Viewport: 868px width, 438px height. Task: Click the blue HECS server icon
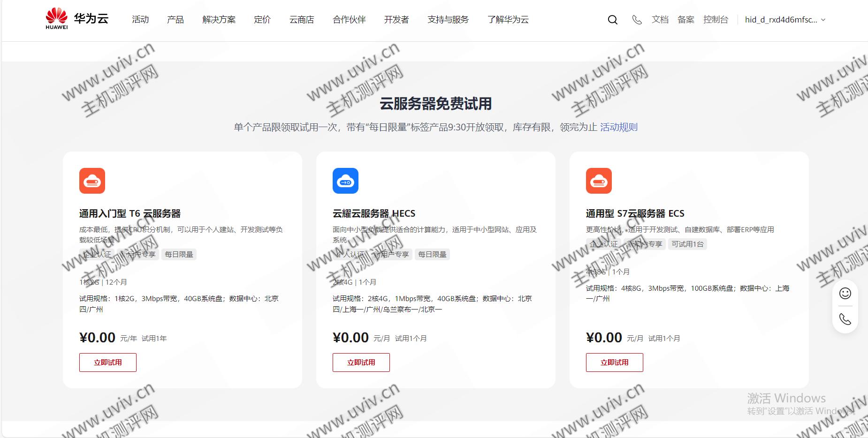(345, 181)
